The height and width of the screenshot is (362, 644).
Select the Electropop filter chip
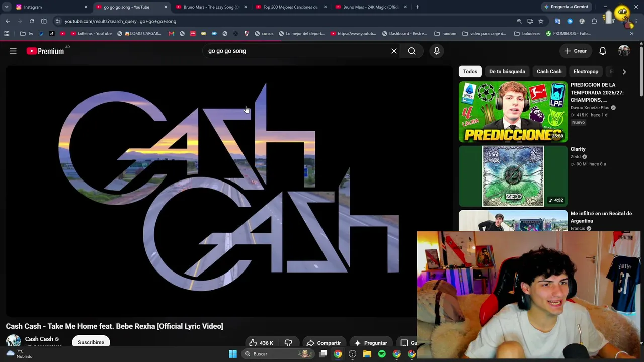coord(586,72)
